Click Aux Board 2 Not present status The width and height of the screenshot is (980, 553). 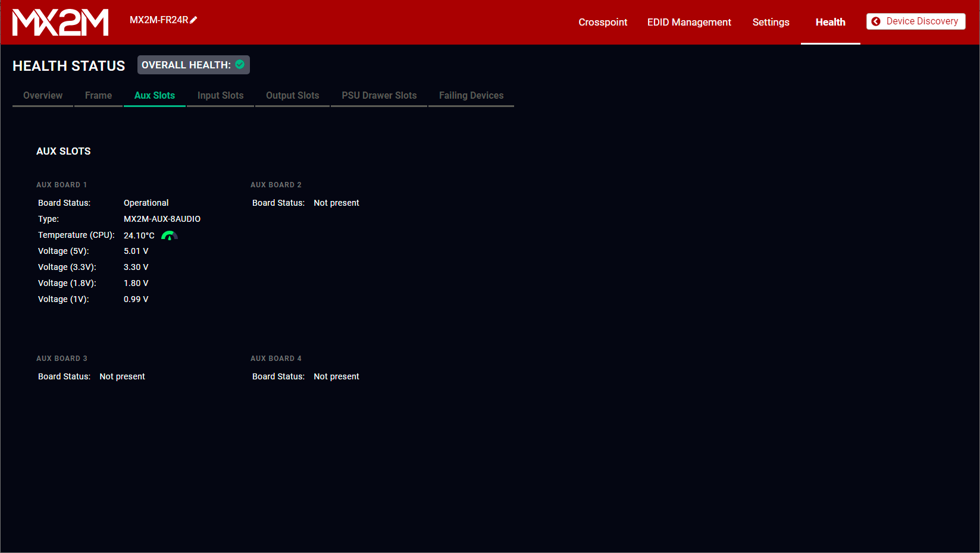tap(336, 203)
